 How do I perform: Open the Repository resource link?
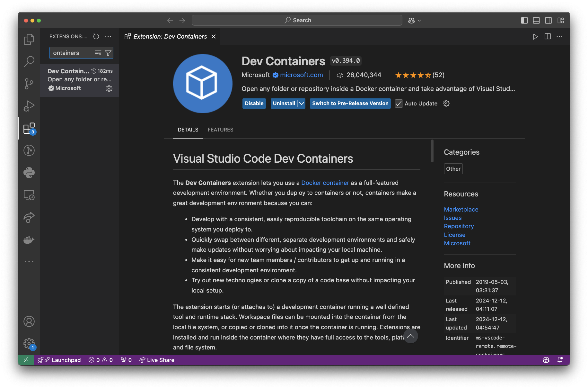459,226
